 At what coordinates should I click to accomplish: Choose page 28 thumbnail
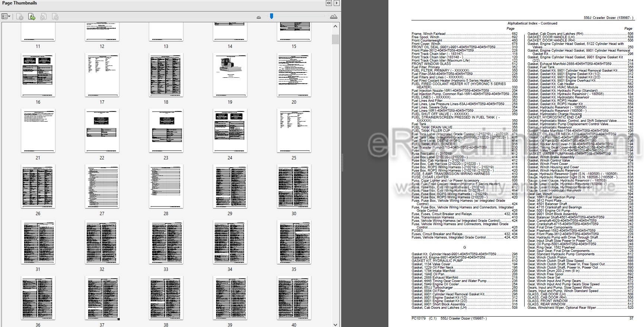coord(166,186)
